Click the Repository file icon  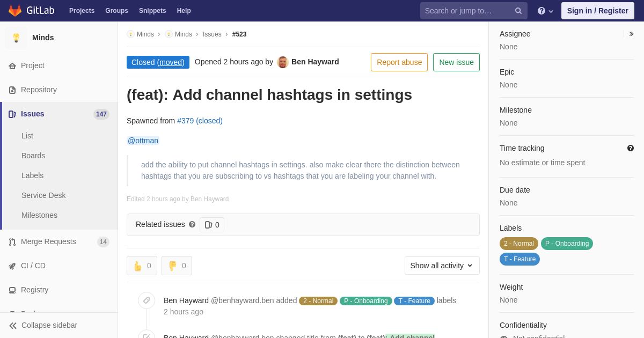pyautogui.click(x=12, y=90)
